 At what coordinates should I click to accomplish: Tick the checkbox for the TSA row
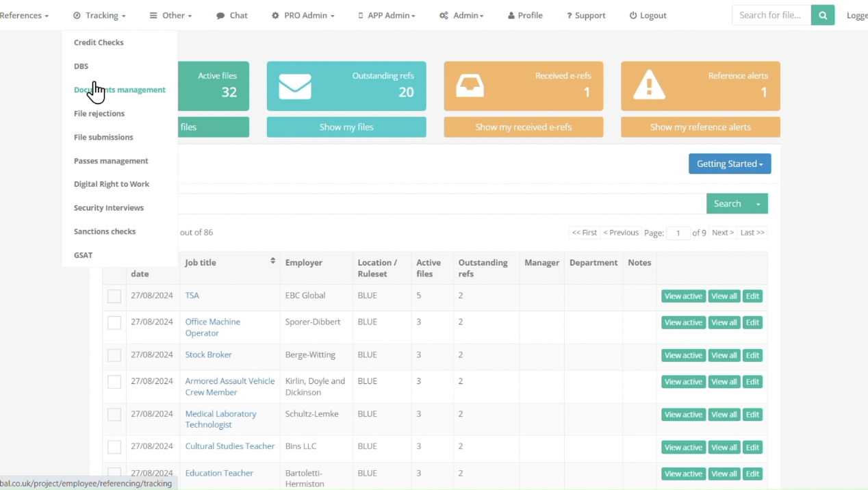coord(114,296)
